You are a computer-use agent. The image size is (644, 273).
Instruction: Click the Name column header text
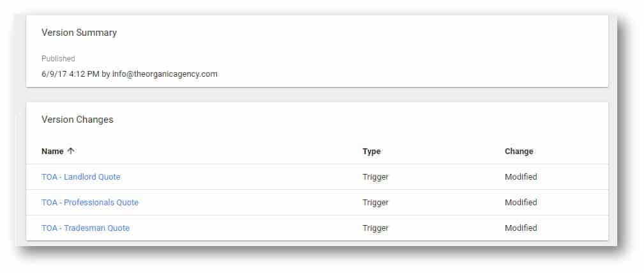52,152
